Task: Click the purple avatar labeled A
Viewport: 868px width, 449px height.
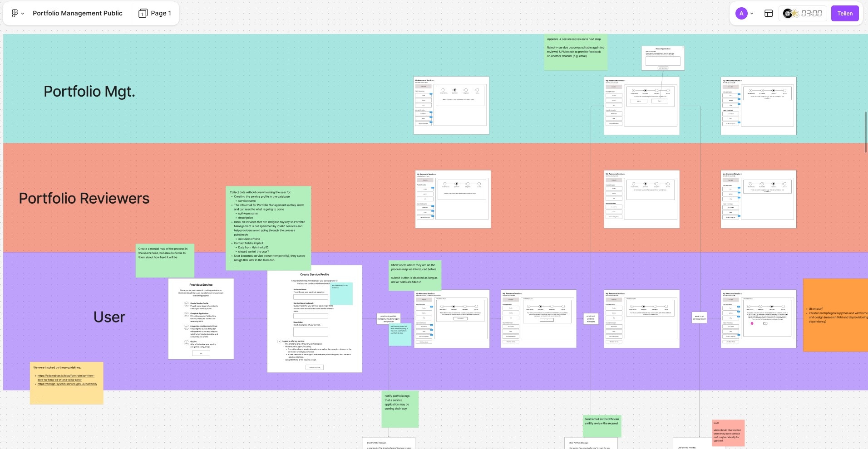Action: (741, 13)
